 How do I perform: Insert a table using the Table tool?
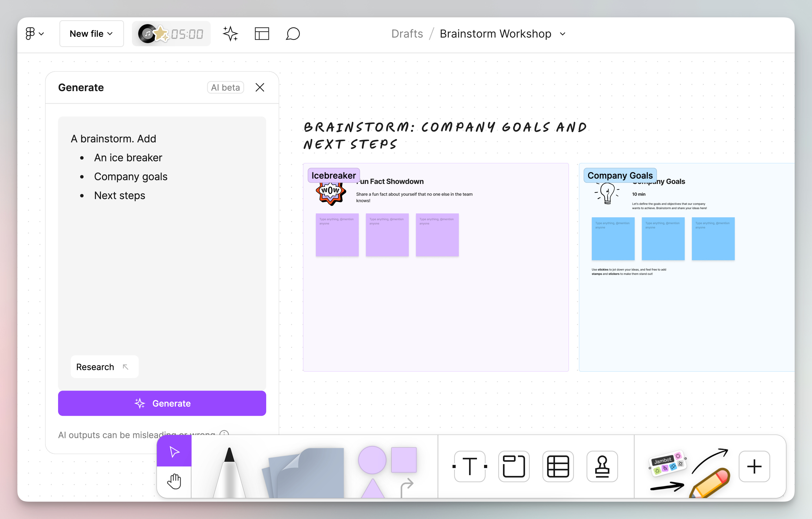pos(558,466)
